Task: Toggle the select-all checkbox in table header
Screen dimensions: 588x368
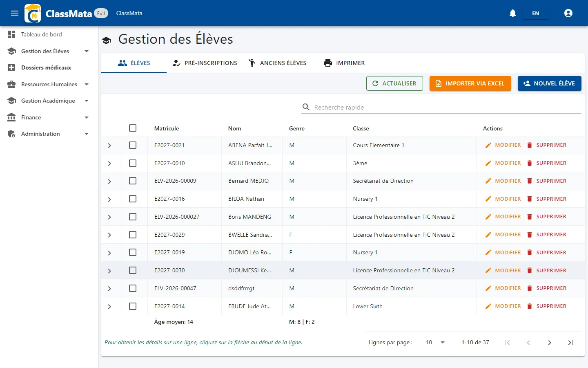Action: pyautogui.click(x=133, y=128)
